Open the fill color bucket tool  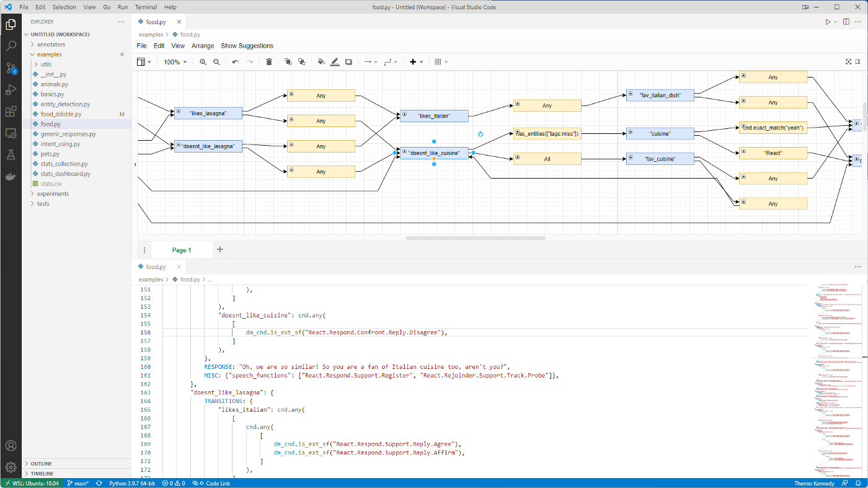pyautogui.click(x=321, y=62)
